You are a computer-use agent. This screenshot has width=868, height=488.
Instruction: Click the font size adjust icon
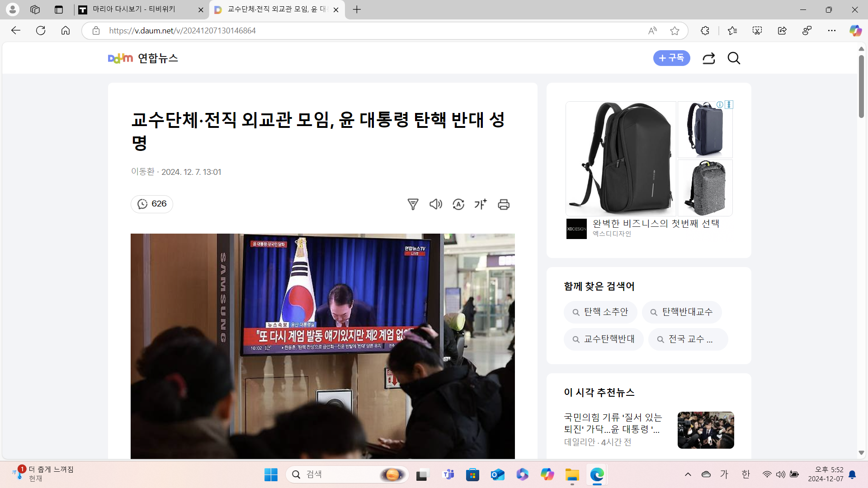(481, 204)
